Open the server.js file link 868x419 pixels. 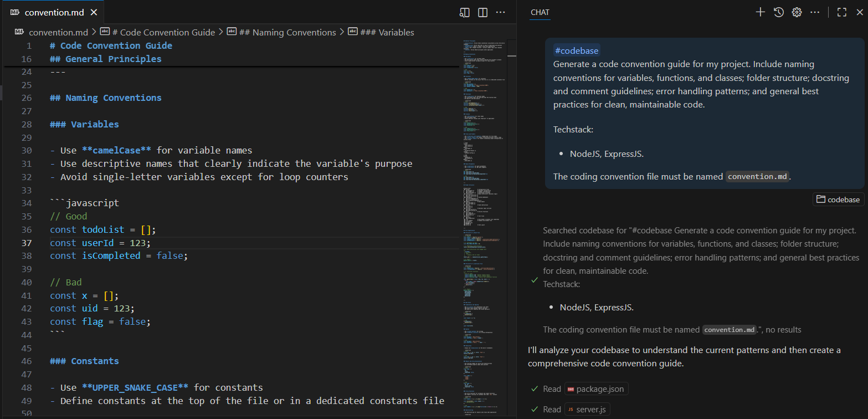coord(587,410)
